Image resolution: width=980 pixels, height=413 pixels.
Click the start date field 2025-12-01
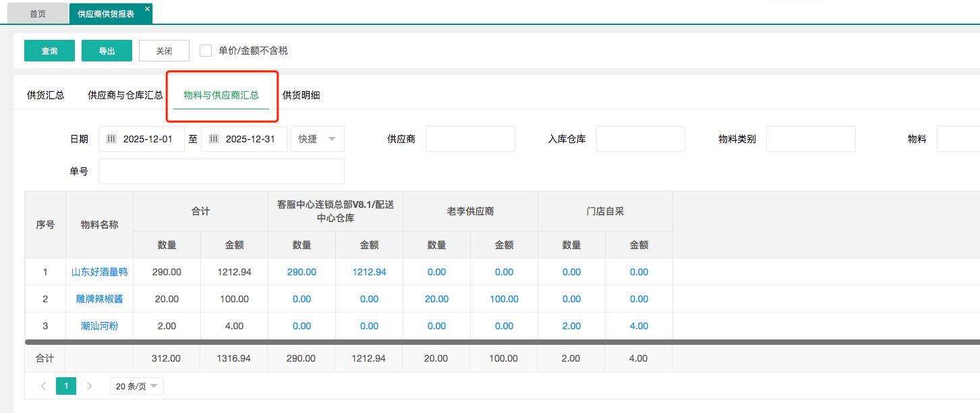142,139
